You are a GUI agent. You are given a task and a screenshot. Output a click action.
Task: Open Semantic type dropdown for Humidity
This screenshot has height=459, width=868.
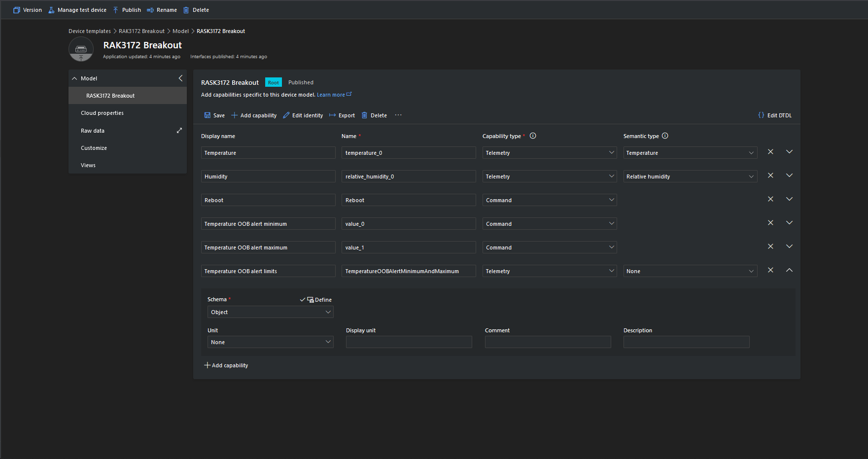690,177
